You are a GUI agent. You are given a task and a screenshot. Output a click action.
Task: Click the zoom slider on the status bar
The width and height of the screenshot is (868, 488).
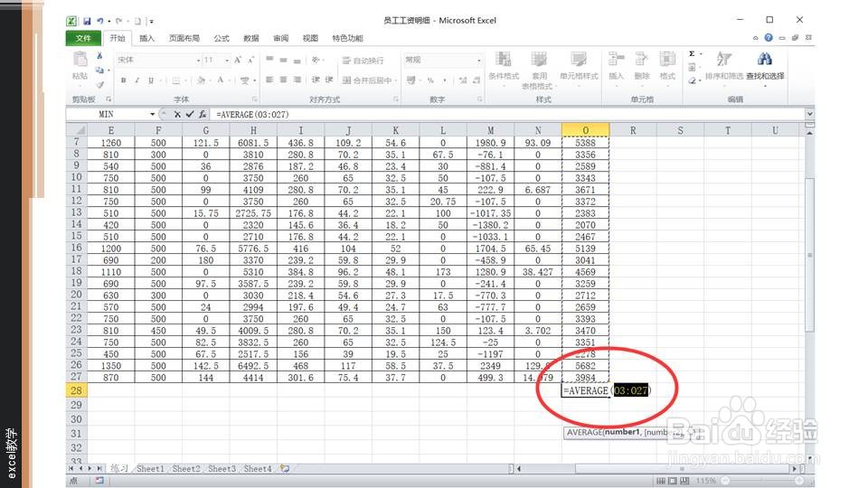tap(761, 481)
